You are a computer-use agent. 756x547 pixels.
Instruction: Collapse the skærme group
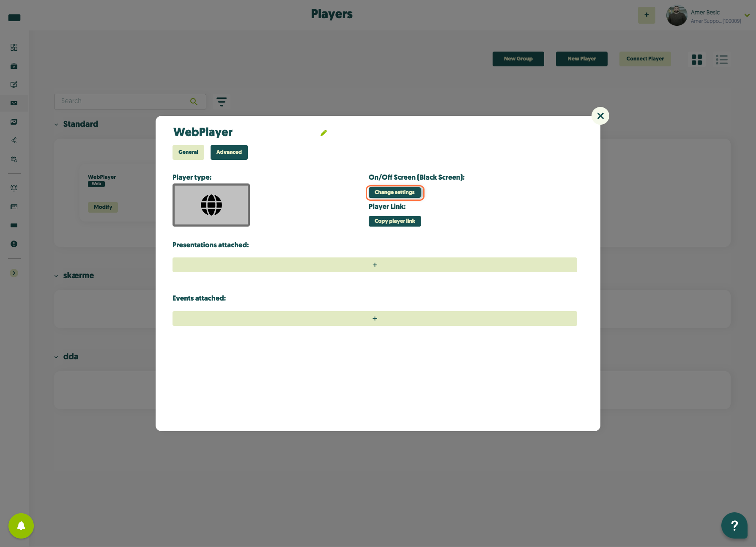[56, 276]
